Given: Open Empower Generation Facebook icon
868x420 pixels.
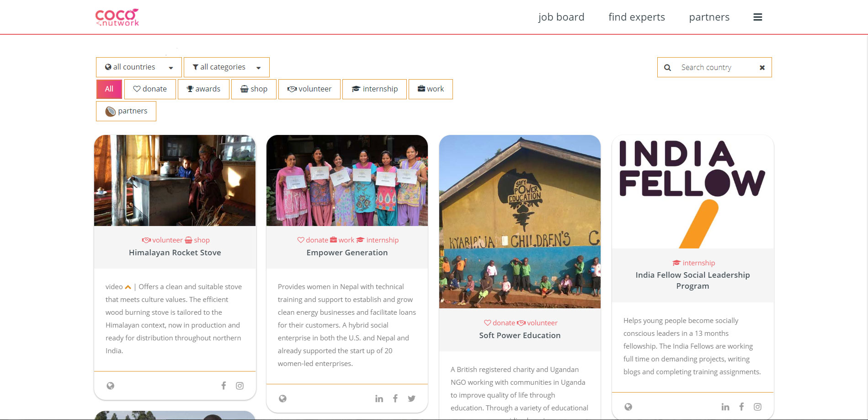Looking at the screenshot, I should (395, 398).
